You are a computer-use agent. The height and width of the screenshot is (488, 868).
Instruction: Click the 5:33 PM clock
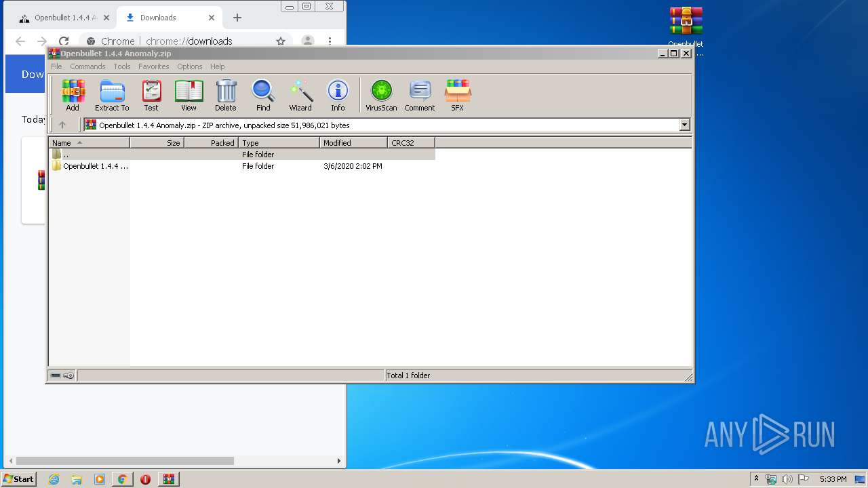pos(833,479)
